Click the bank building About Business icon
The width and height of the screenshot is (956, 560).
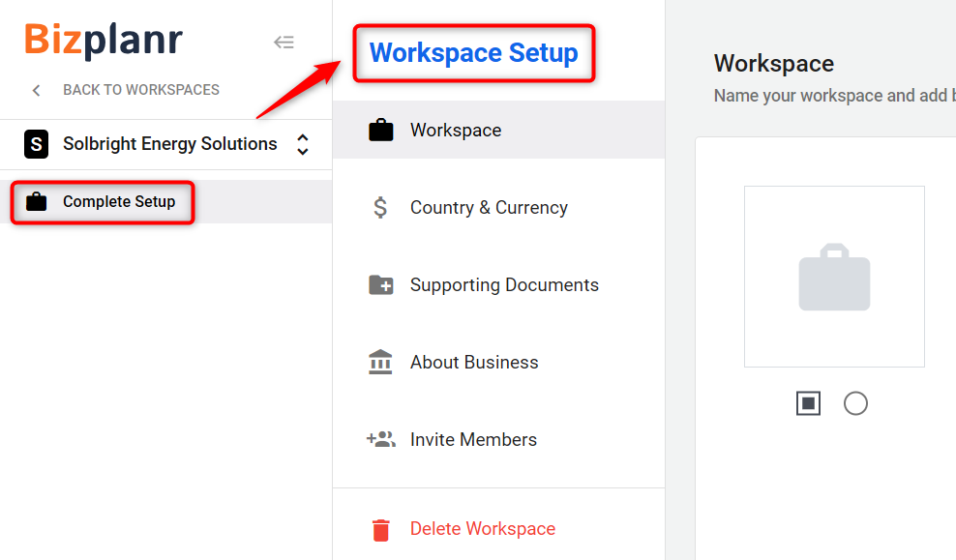380,362
